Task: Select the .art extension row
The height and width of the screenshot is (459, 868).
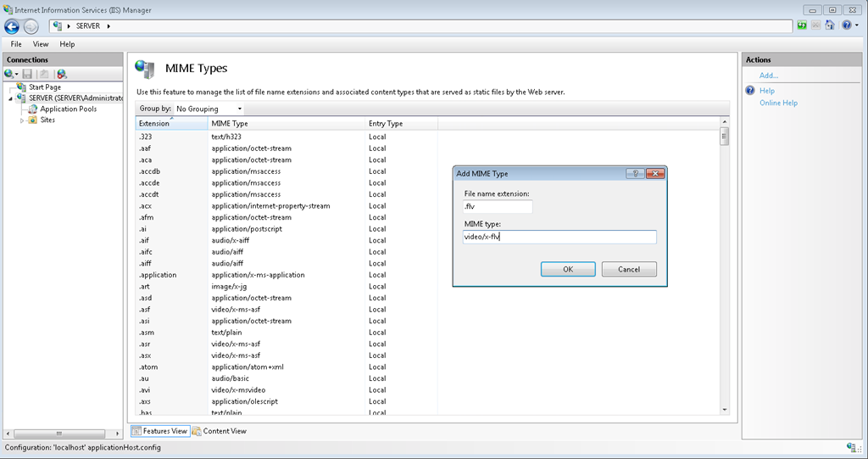Action: tap(427, 286)
